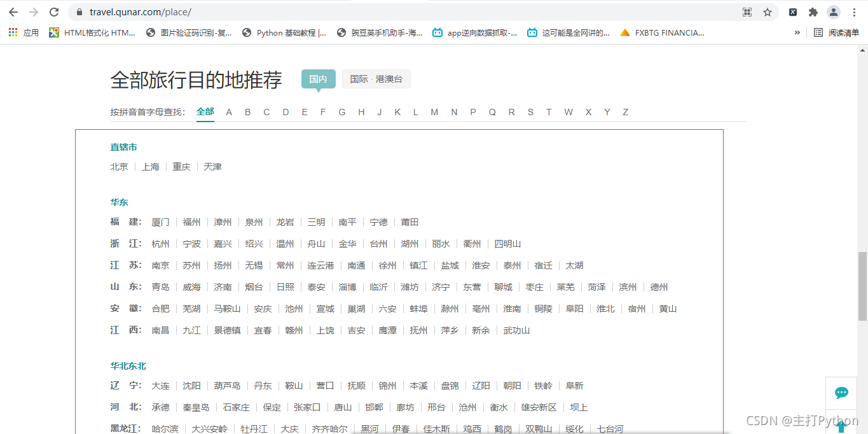The height and width of the screenshot is (434, 868).
Task: Open the Extensions puzzle icon
Action: point(813,12)
